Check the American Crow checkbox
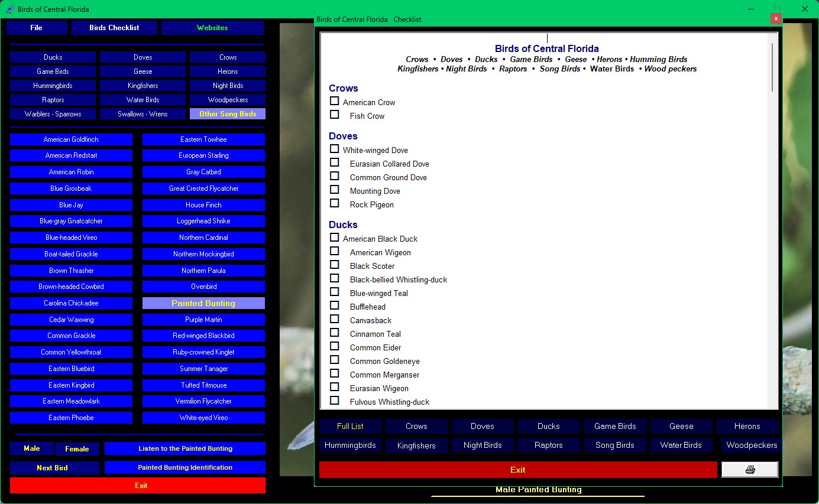The height and width of the screenshot is (504, 819). click(335, 101)
